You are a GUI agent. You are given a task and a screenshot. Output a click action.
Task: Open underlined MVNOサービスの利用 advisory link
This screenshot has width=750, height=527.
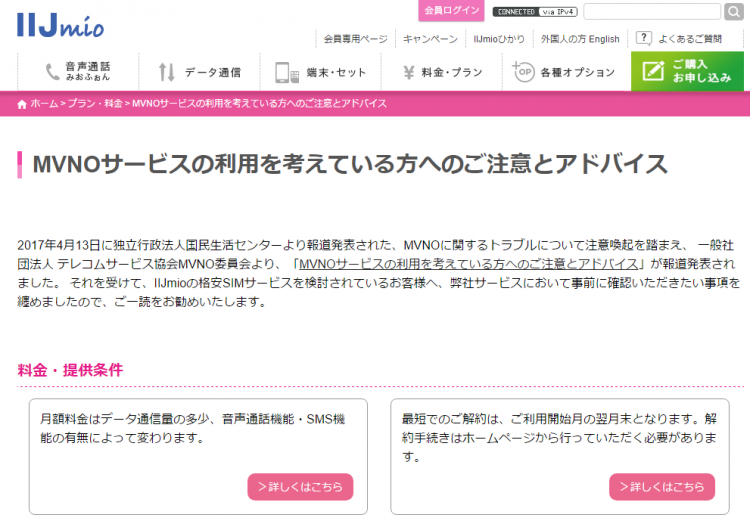click(x=469, y=264)
